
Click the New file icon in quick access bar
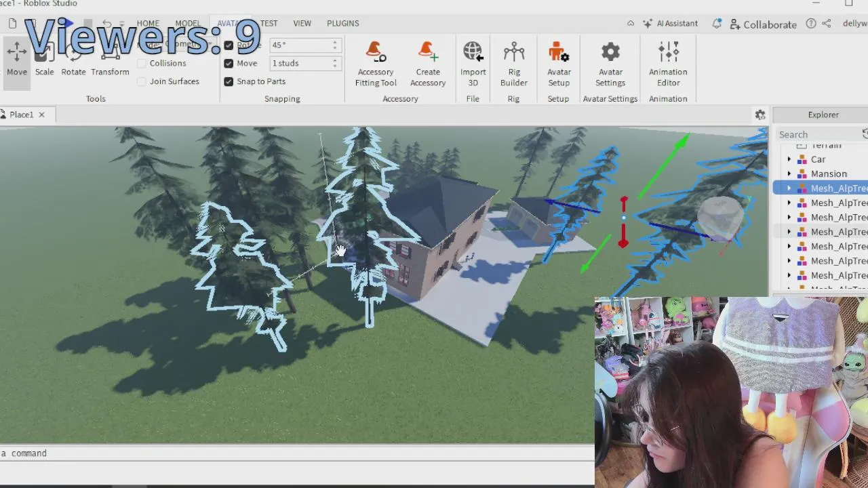12,23
